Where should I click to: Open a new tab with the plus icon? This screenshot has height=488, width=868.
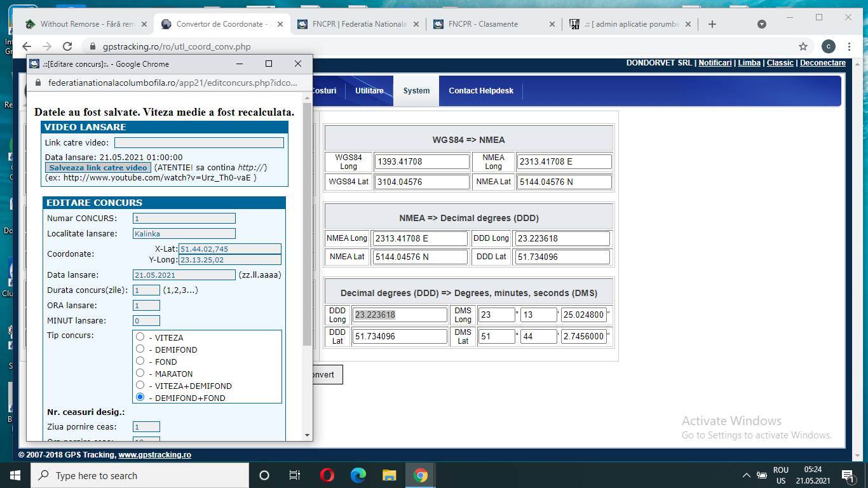(x=712, y=24)
